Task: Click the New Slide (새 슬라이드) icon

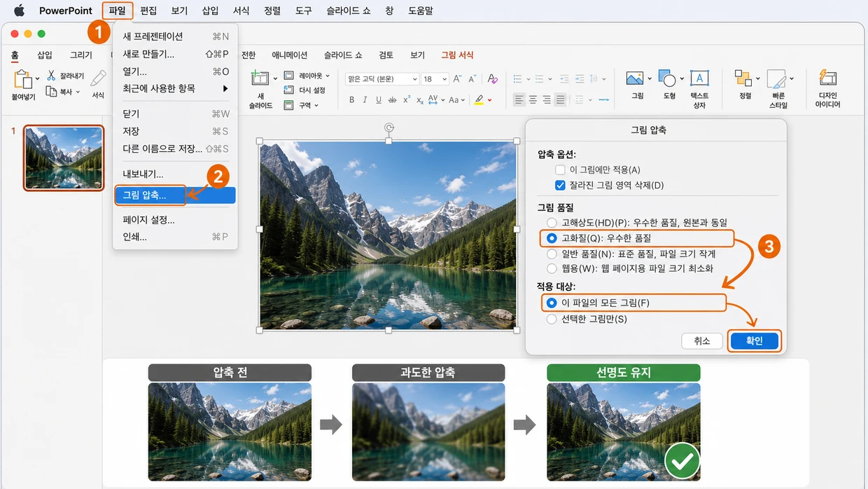Action: 260,78
